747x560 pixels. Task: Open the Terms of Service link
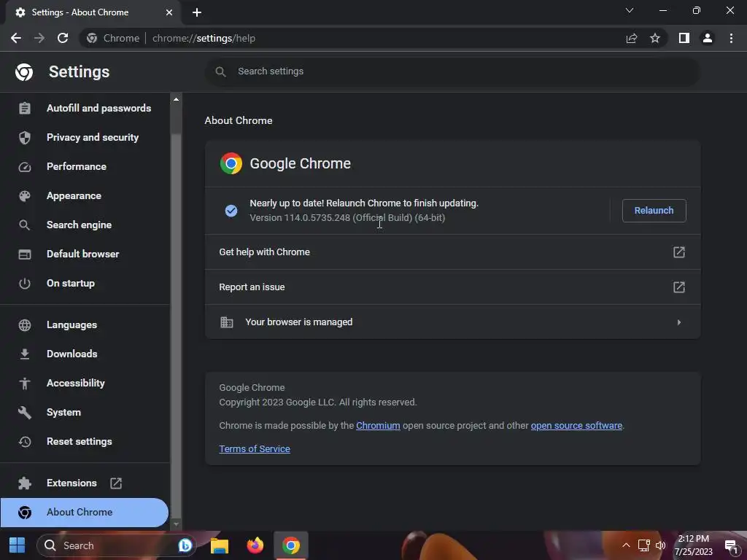(255, 449)
